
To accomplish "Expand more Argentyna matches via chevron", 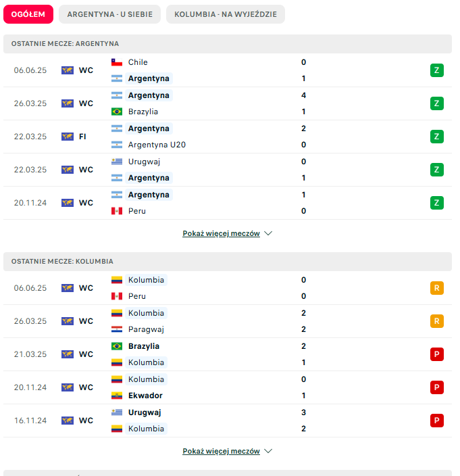I will pos(268,233).
